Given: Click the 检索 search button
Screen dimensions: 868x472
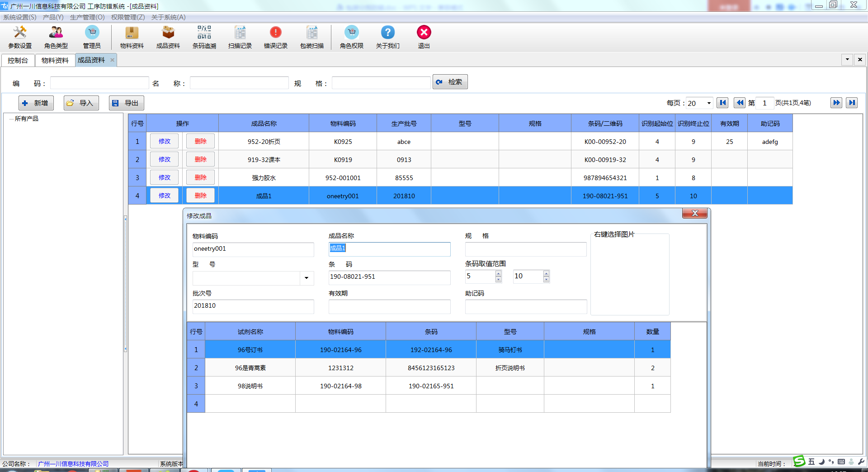Looking at the screenshot, I should coord(450,82).
